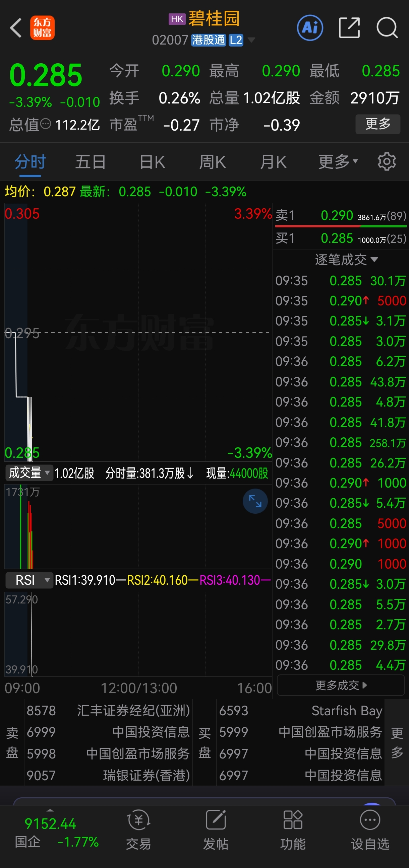Tap the RSI indicator chart

(138, 634)
